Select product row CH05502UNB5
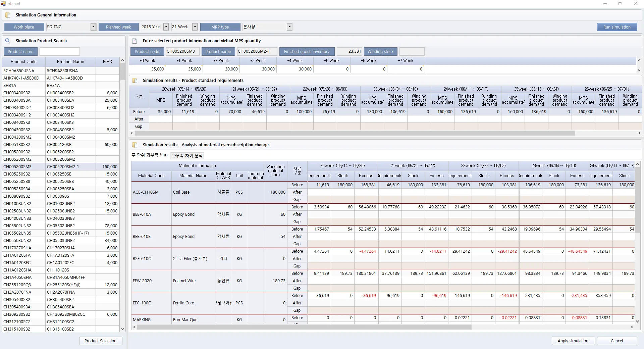Viewport: 644px width, 349px height. click(x=60, y=233)
